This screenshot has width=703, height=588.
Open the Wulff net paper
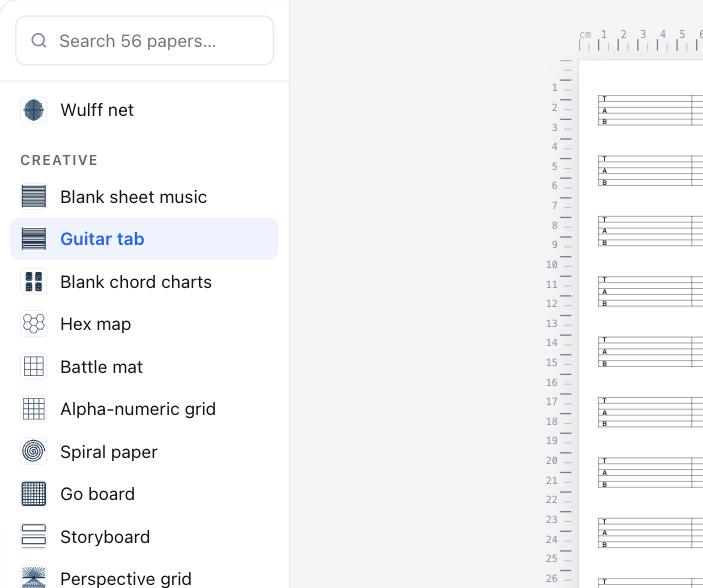(144, 110)
